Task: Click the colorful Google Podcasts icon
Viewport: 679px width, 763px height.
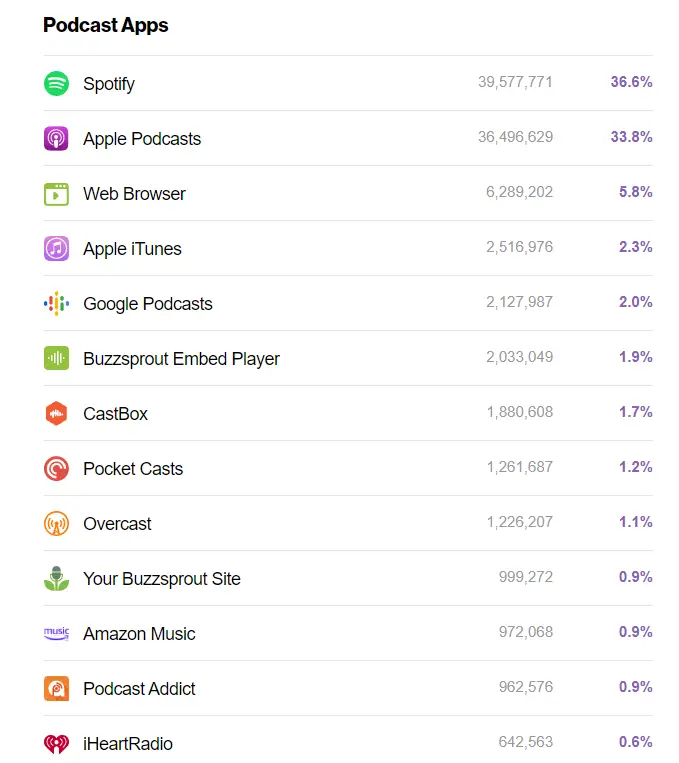Action: 56,304
